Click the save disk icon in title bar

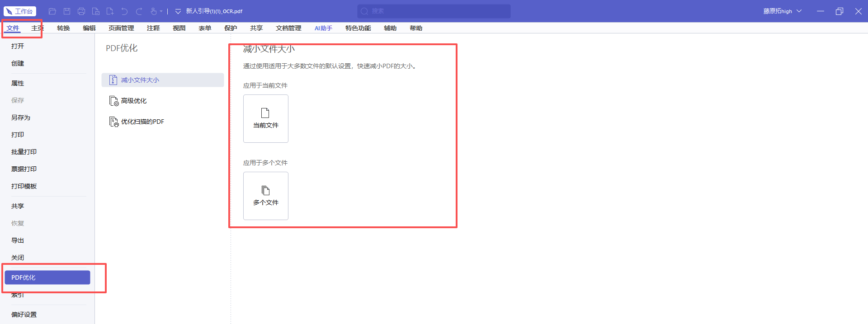click(67, 11)
